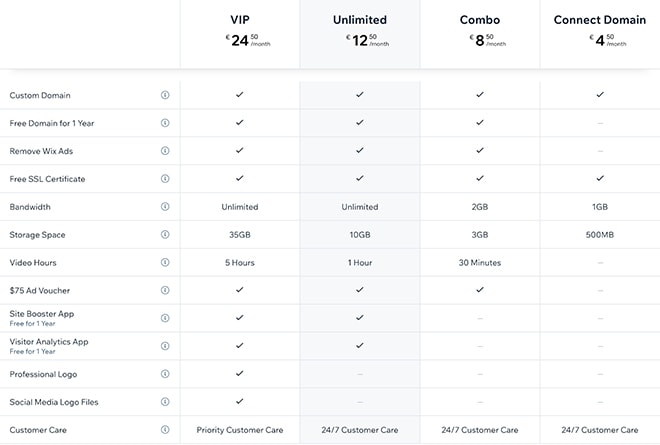Show the Free SSL Certificate info tooltip icon
660x445 pixels.
point(165,179)
